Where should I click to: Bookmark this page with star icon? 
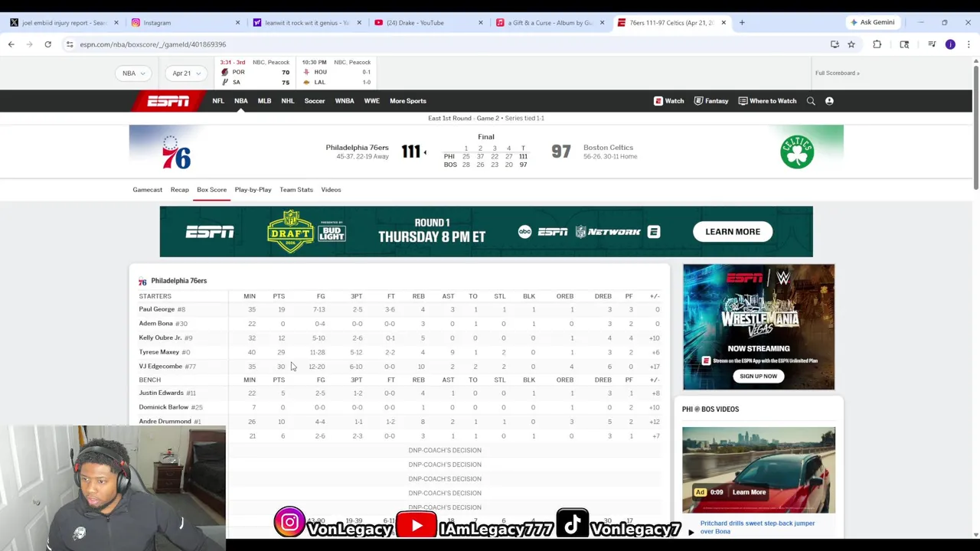(851, 44)
